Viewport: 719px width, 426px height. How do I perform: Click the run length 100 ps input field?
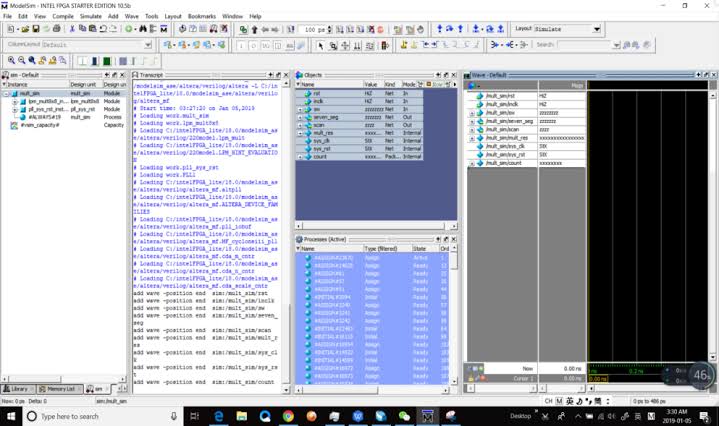(313, 30)
